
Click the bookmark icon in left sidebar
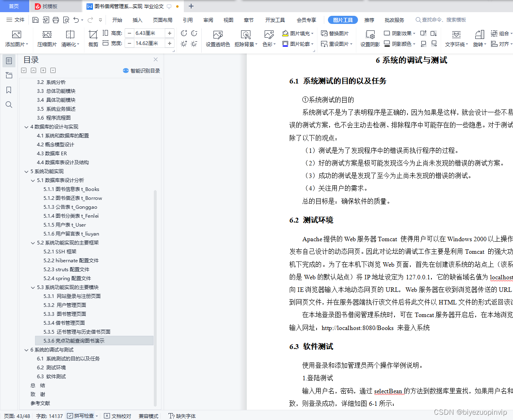point(9,90)
